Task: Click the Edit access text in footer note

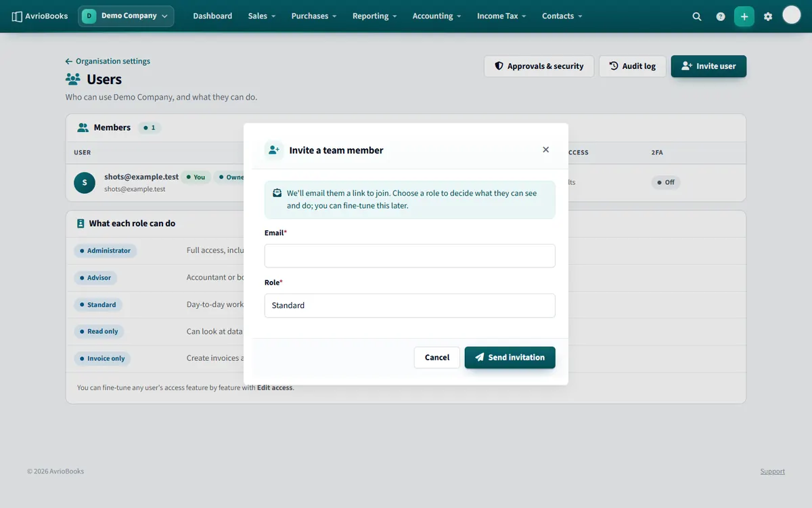Action: tap(275, 388)
